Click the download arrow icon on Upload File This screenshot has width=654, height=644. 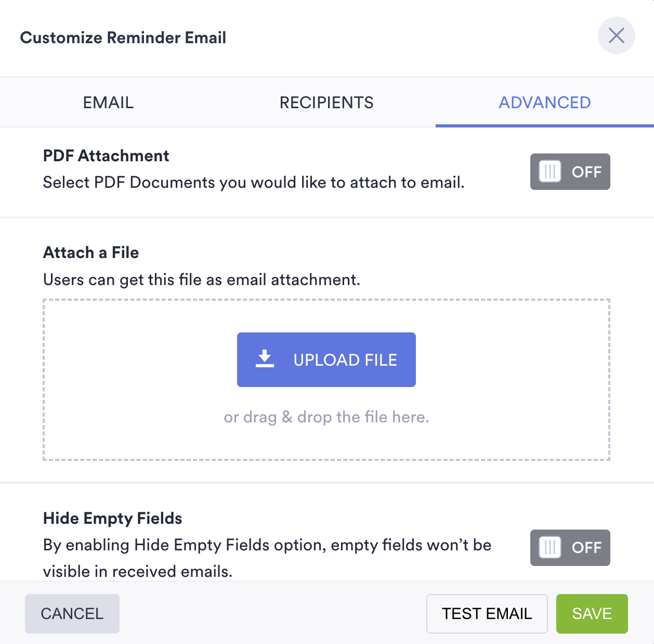(x=265, y=359)
